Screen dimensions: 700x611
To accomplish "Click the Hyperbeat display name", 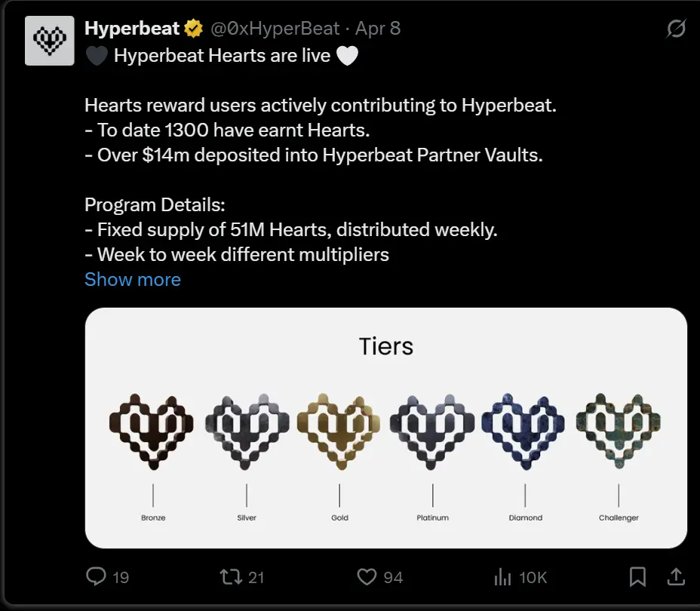I will [x=131, y=28].
